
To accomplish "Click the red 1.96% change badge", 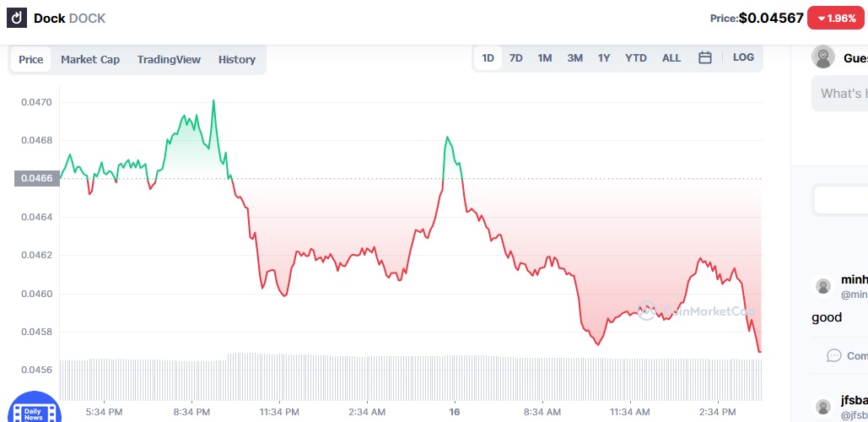I will (836, 19).
